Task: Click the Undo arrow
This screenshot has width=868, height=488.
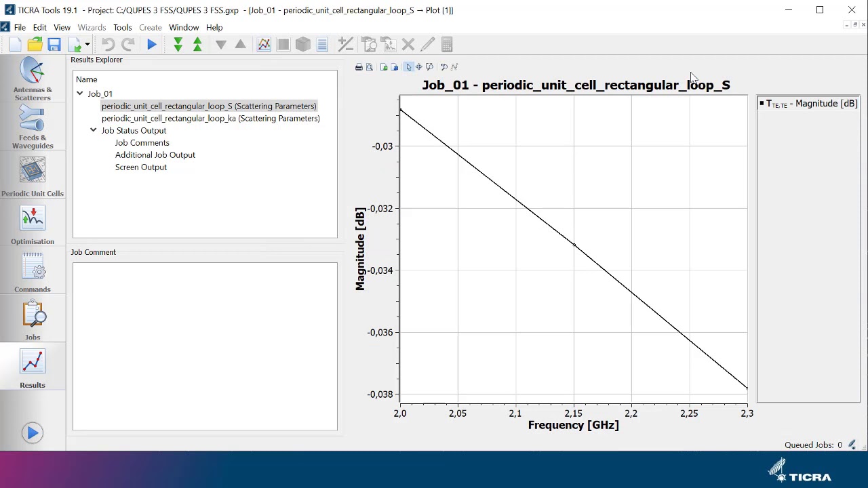Action: 108,45
